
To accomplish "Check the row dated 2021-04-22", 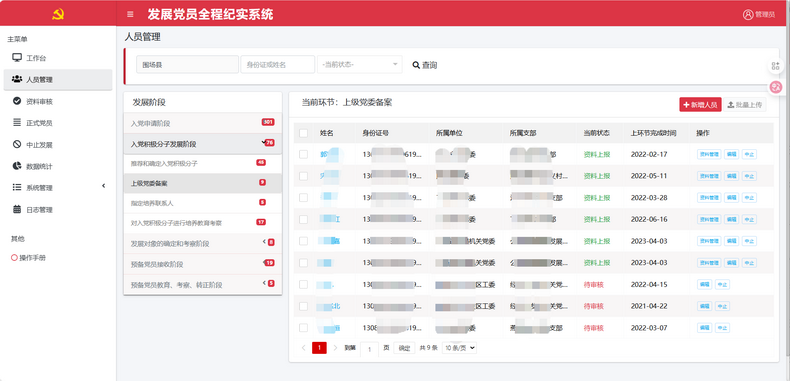I will [303, 306].
